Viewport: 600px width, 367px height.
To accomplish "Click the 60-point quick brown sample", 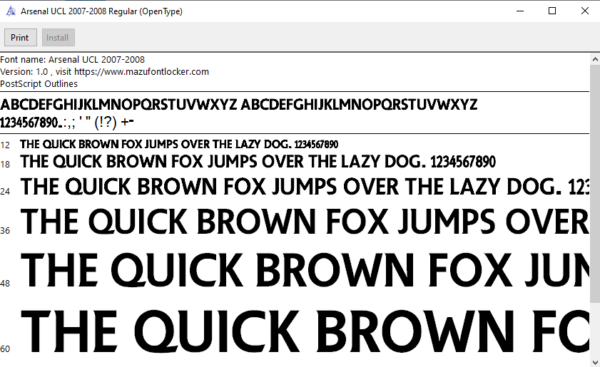I will point(305,331).
